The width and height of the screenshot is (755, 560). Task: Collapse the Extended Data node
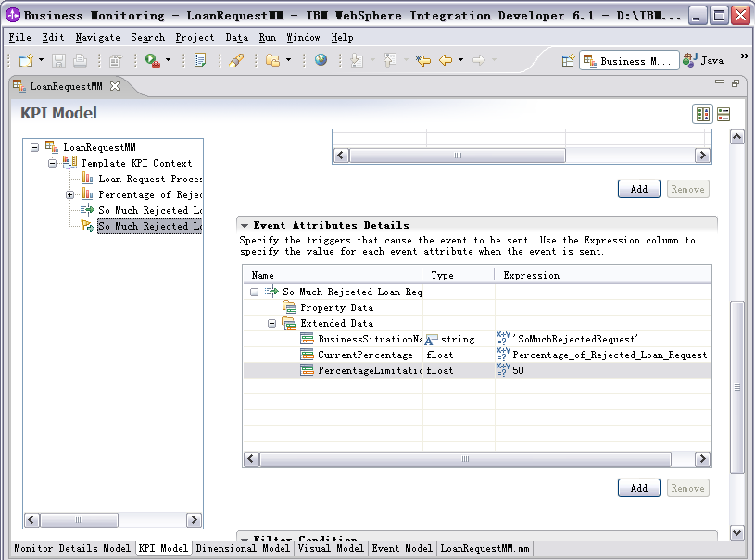pyautogui.click(x=271, y=323)
